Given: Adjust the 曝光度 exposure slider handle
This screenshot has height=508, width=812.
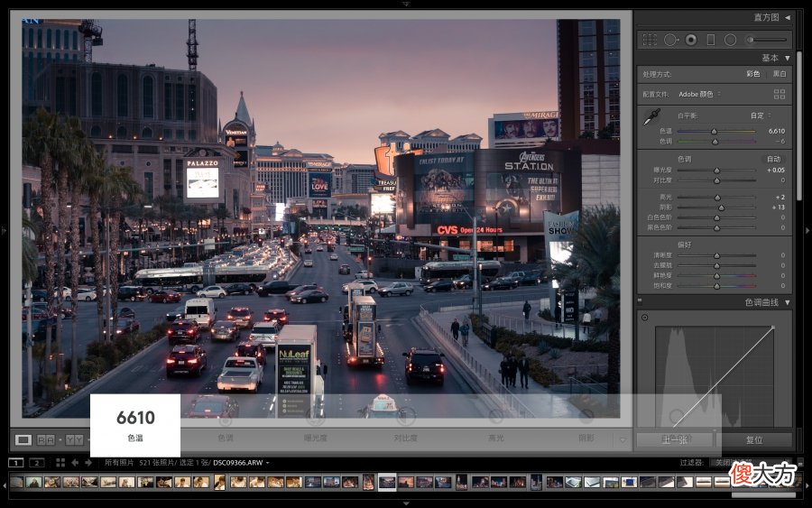Looking at the screenshot, I should [x=716, y=171].
